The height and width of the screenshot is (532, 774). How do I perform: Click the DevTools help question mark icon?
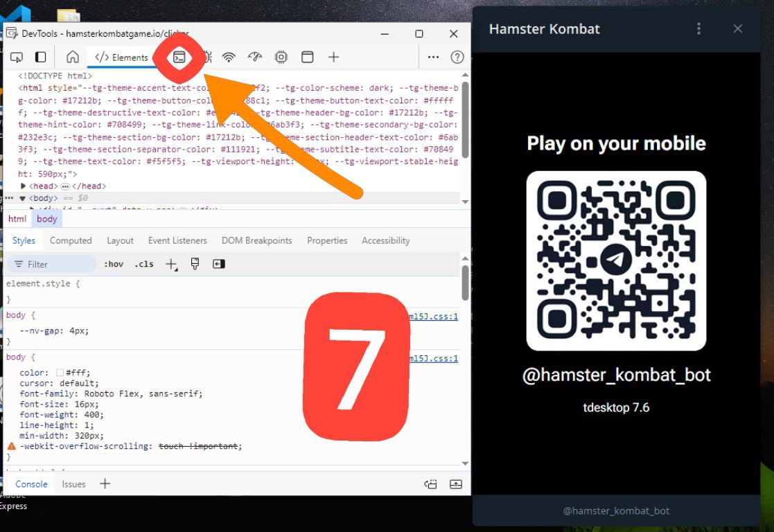[x=457, y=57]
